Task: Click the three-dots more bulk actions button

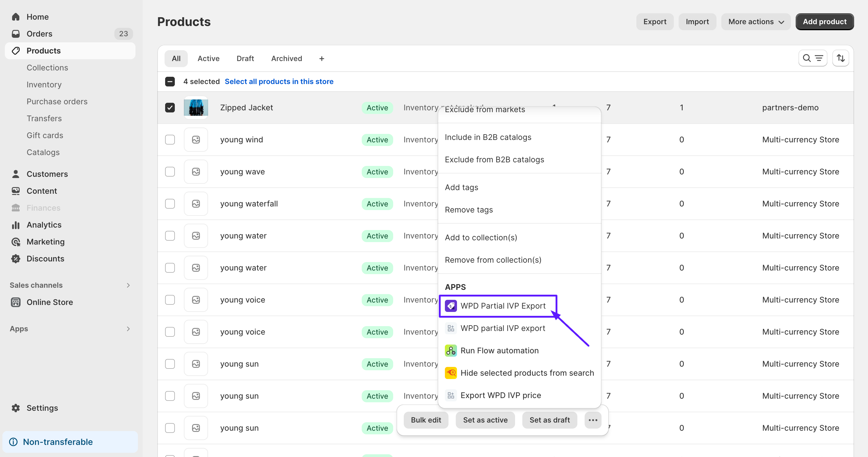Action: pos(593,420)
